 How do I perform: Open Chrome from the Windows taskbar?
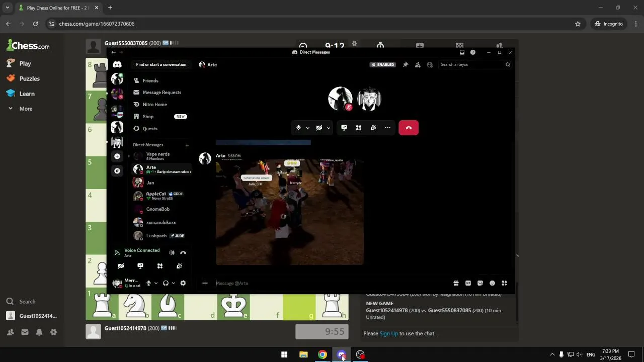pos(323,354)
